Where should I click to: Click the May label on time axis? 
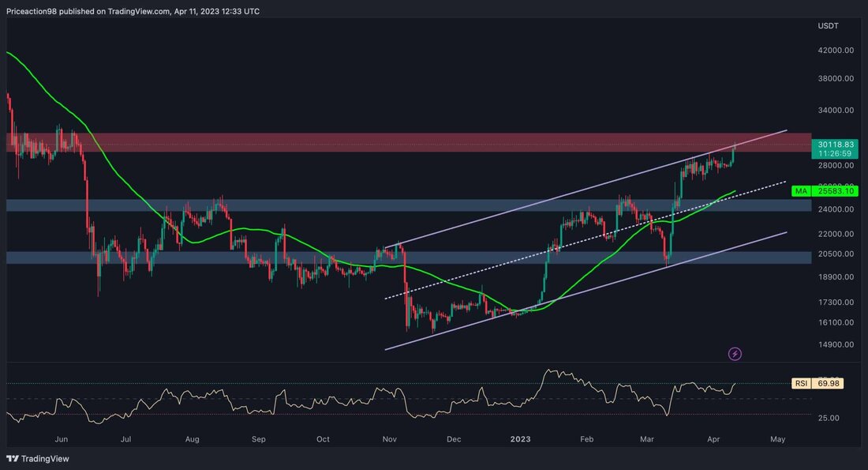778,439
